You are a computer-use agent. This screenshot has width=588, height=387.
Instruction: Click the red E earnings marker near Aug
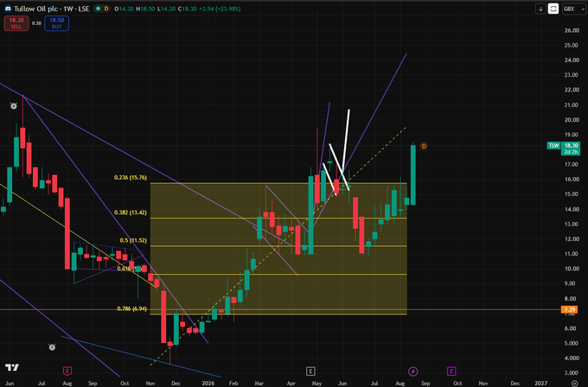pos(67,371)
